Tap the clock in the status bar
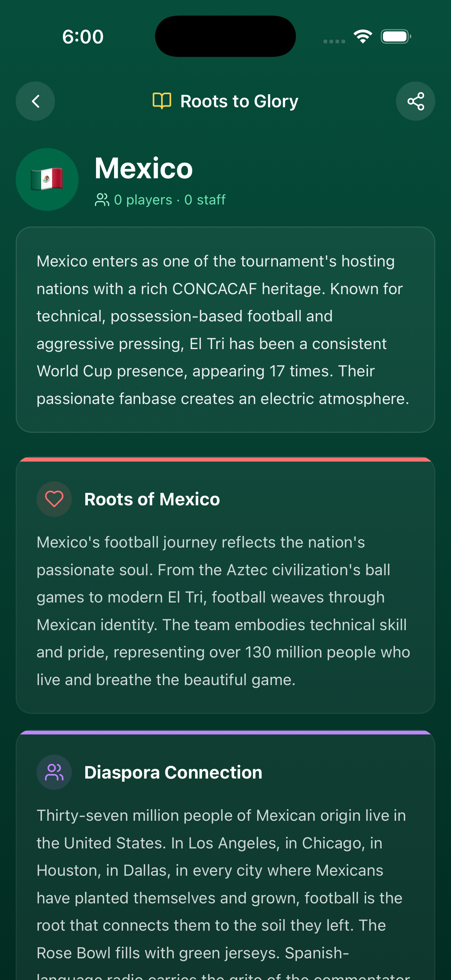451x980 pixels. point(83,36)
